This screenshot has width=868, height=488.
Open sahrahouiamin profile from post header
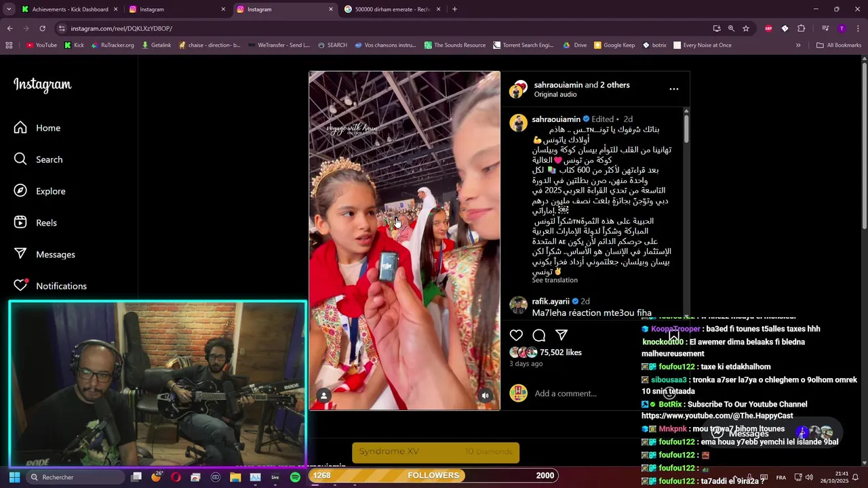coord(558,85)
